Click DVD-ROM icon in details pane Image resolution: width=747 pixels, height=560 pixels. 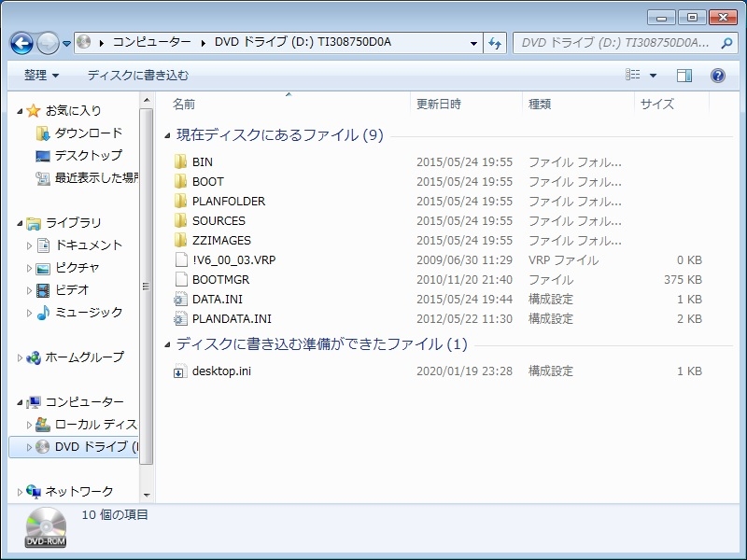46,527
